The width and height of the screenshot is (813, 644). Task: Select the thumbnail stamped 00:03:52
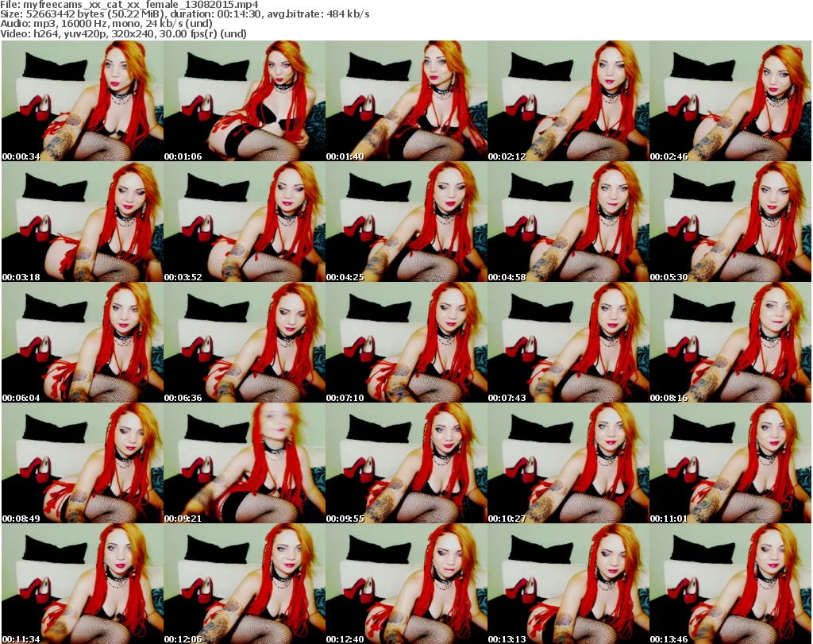pyautogui.click(x=245, y=222)
